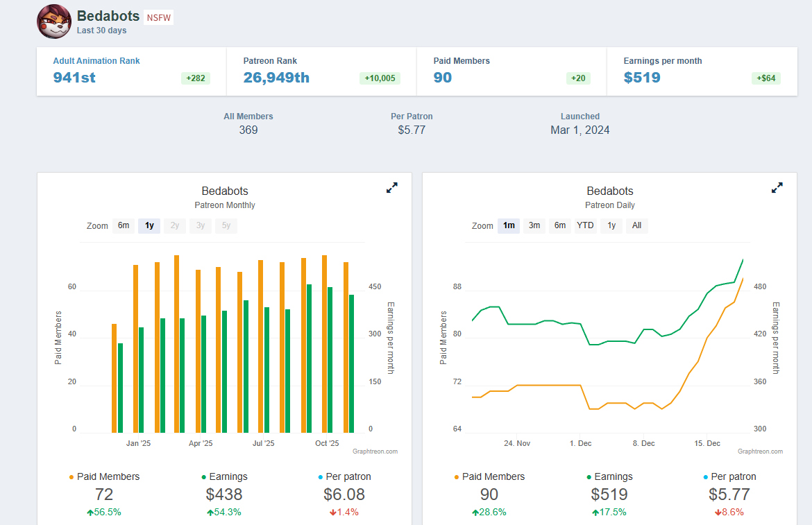812x525 pixels.
Task: Click the 24. Nov axis label
Action: (x=517, y=443)
